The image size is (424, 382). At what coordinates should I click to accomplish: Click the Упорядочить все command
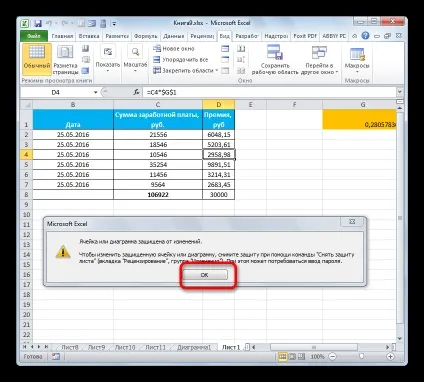pos(181,60)
